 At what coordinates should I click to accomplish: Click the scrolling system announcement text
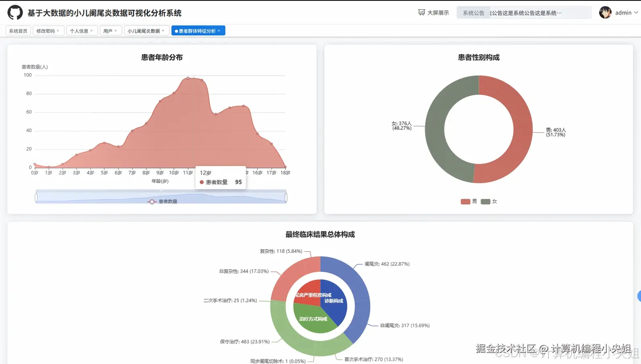coord(526,13)
